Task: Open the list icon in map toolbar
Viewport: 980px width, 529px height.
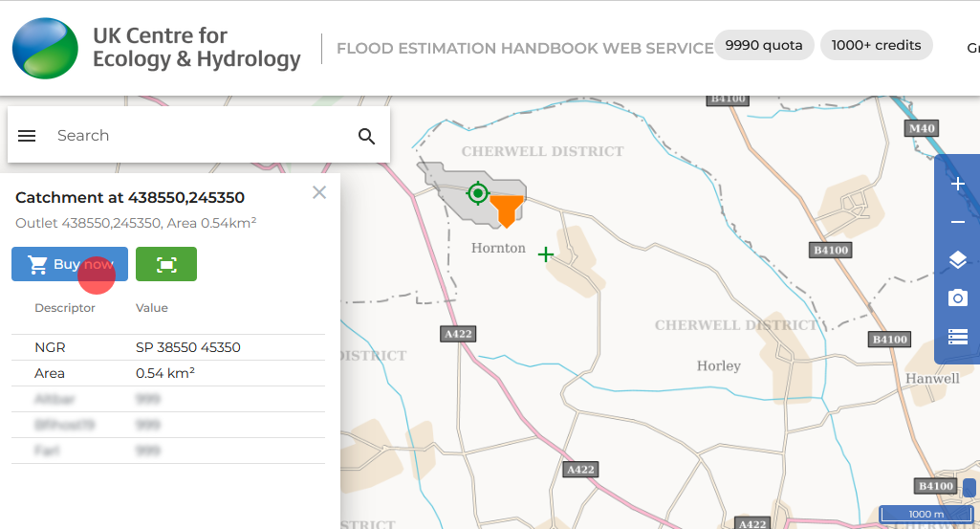Action: click(x=958, y=337)
